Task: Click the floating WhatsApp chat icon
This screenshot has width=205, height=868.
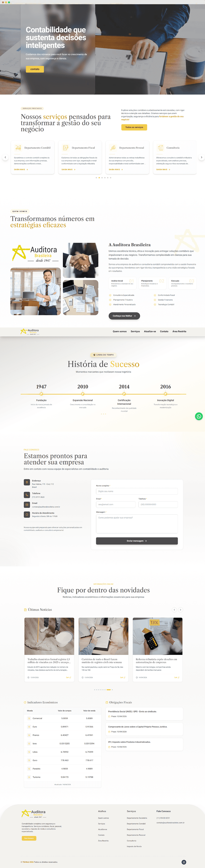Action: pos(199,416)
